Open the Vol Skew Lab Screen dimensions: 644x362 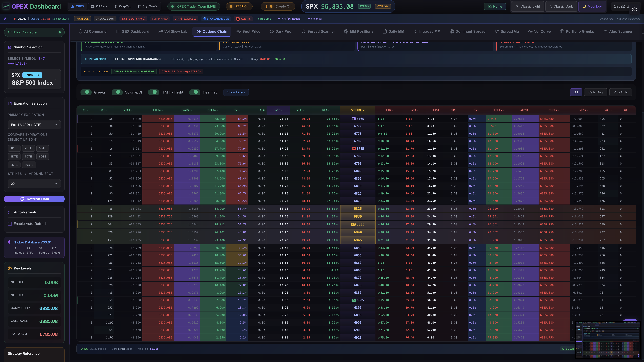pos(173,31)
